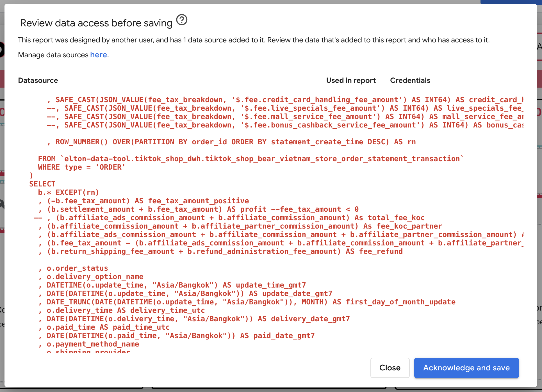Click the SELECT keyword line
This screenshot has height=392, width=542.
tap(42, 184)
